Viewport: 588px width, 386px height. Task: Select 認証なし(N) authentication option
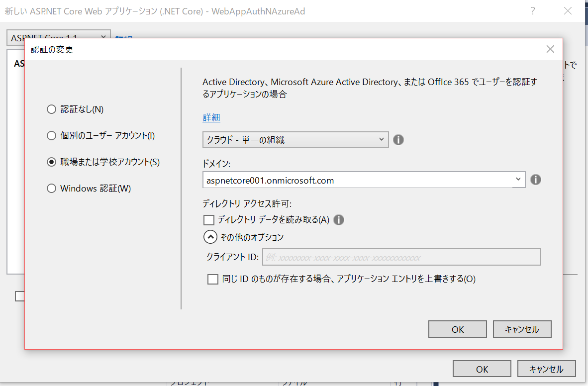pyautogui.click(x=51, y=109)
